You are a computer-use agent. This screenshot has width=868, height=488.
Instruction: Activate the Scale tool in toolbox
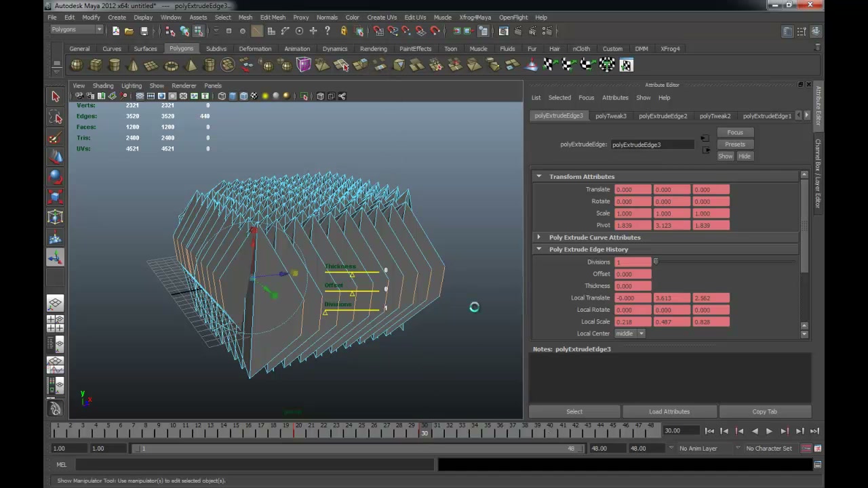pyautogui.click(x=56, y=197)
